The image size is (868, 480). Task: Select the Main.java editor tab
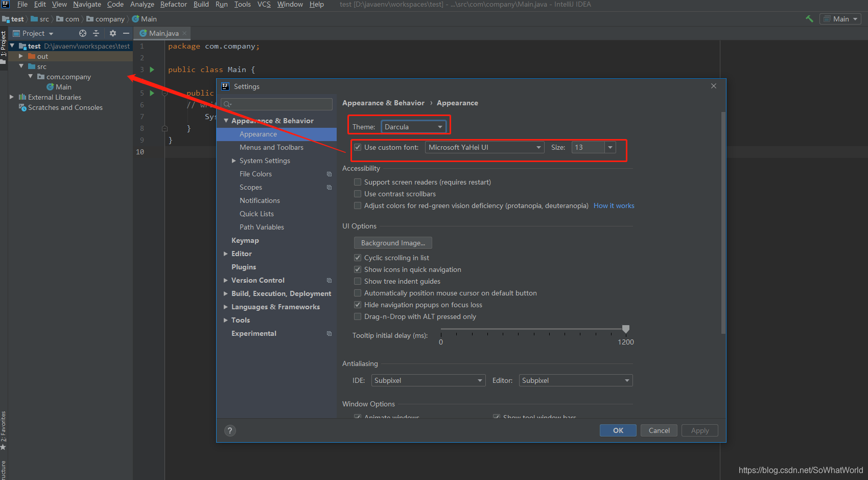[x=161, y=33]
